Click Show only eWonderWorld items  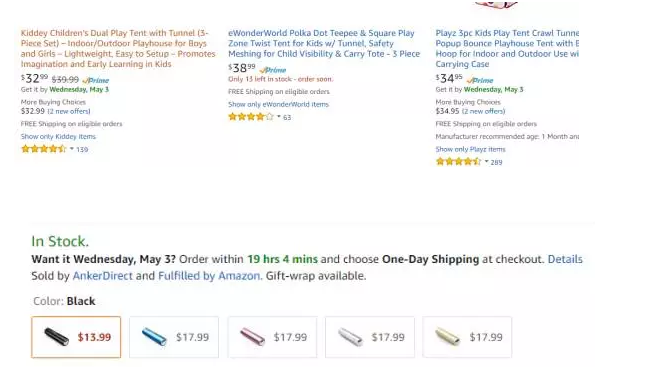pyautogui.click(x=278, y=104)
